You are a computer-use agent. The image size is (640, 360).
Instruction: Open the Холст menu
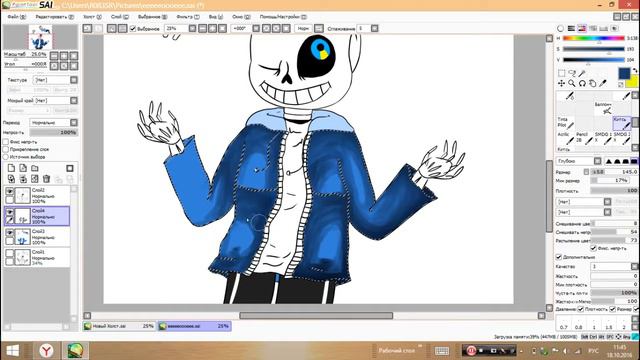click(93, 17)
